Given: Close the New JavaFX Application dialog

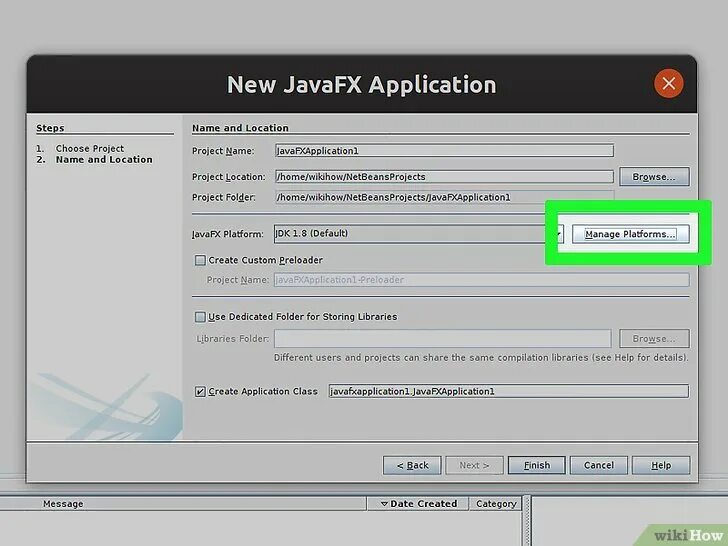Looking at the screenshot, I should click(x=668, y=84).
